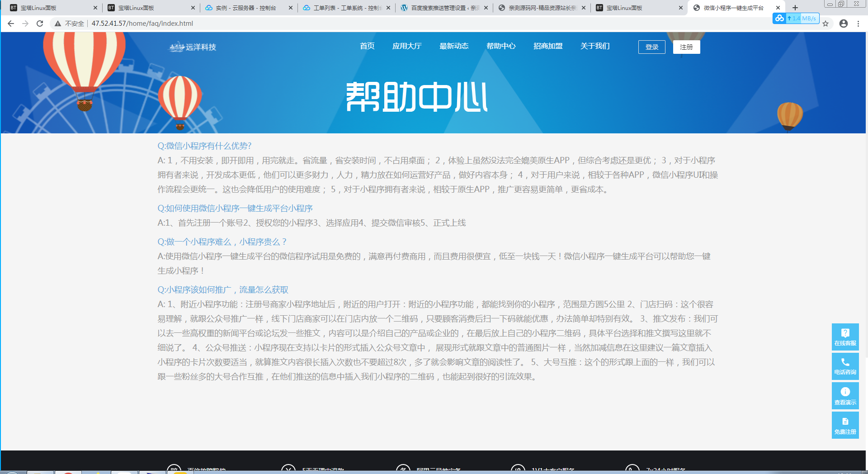Click the blue cloud upload extension icon
Image resolution: width=868 pixels, height=474 pixels.
[x=779, y=18]
